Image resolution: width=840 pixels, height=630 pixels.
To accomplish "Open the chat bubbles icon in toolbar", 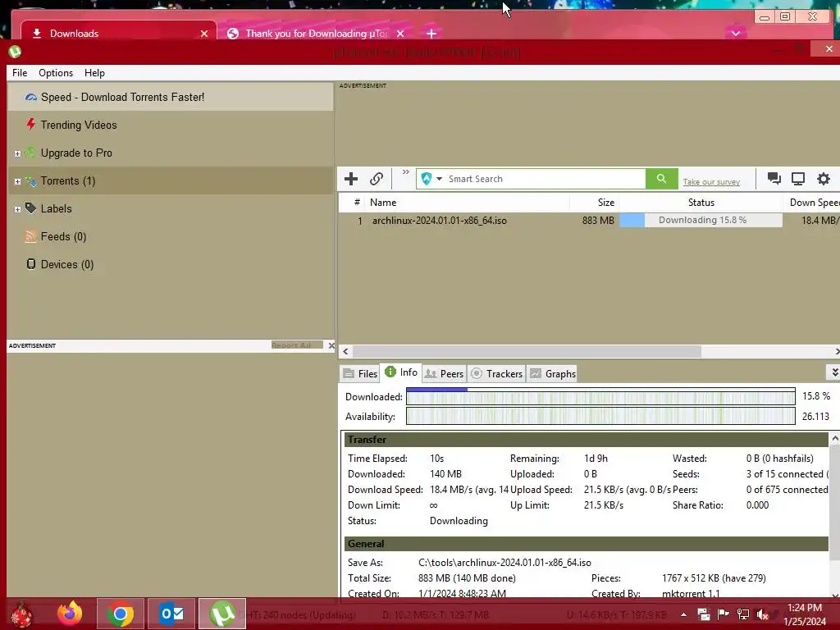I will (774, 178).
